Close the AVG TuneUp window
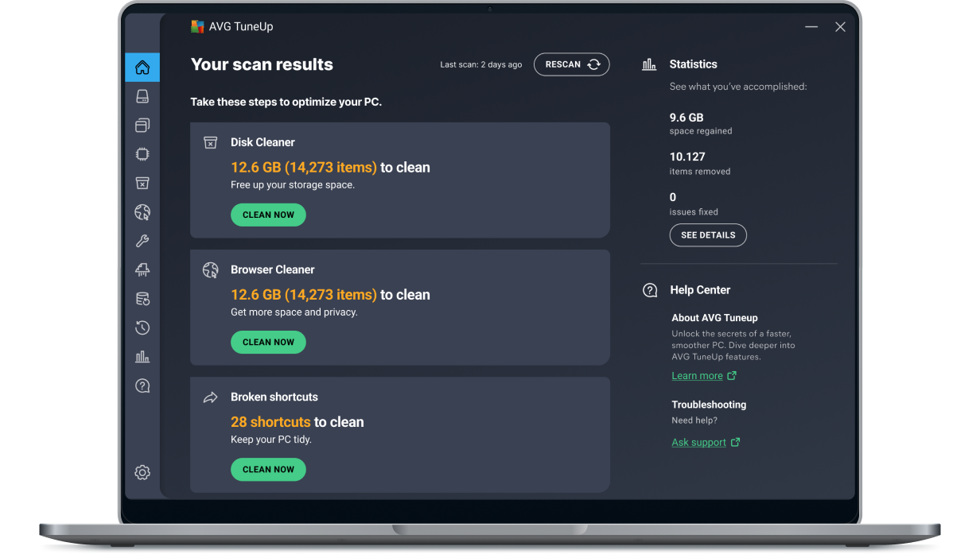 [840, 27]
